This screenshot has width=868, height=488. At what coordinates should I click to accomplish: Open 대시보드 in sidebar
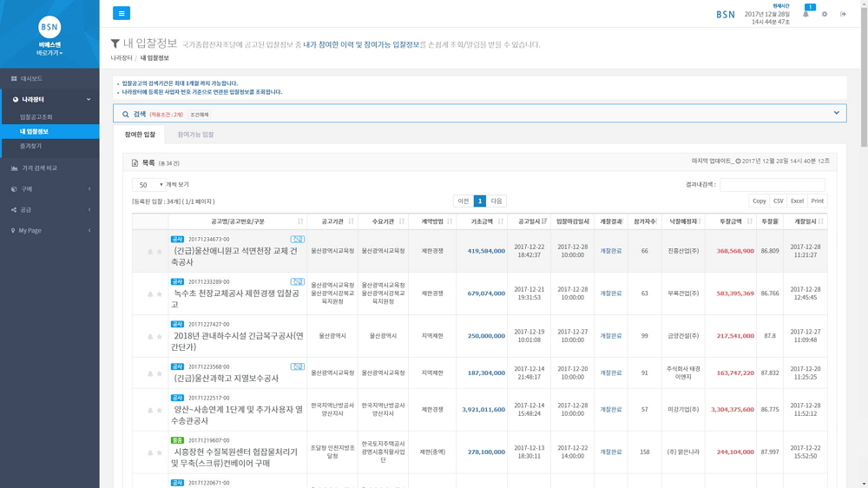(x=31, y=79)
